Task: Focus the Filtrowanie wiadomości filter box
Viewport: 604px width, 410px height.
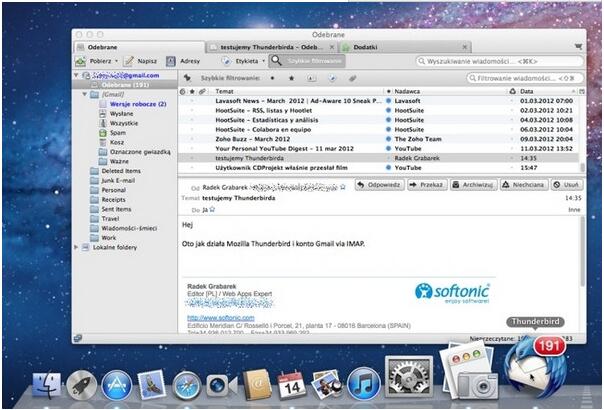Action: 520,77
